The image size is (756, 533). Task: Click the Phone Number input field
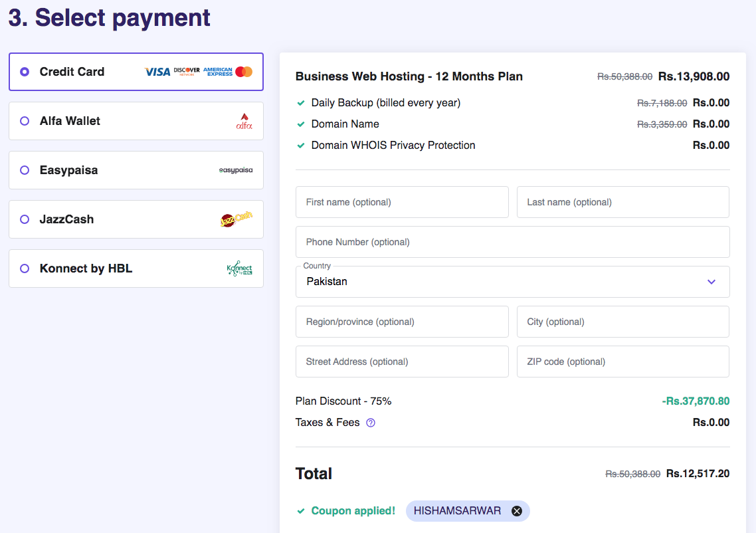tap(512, 242)
